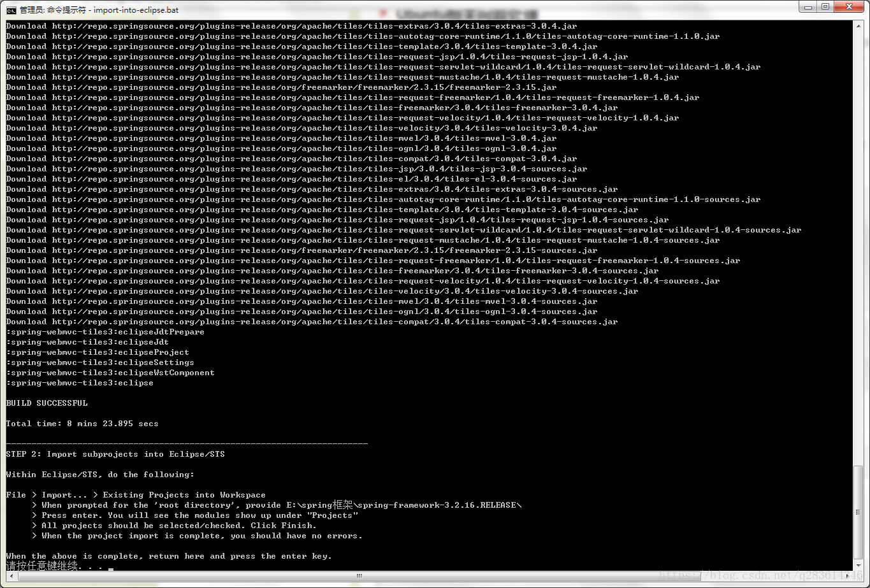
Task: Click the horizontal scrollbar right arrow
Action: coord(848,577)
